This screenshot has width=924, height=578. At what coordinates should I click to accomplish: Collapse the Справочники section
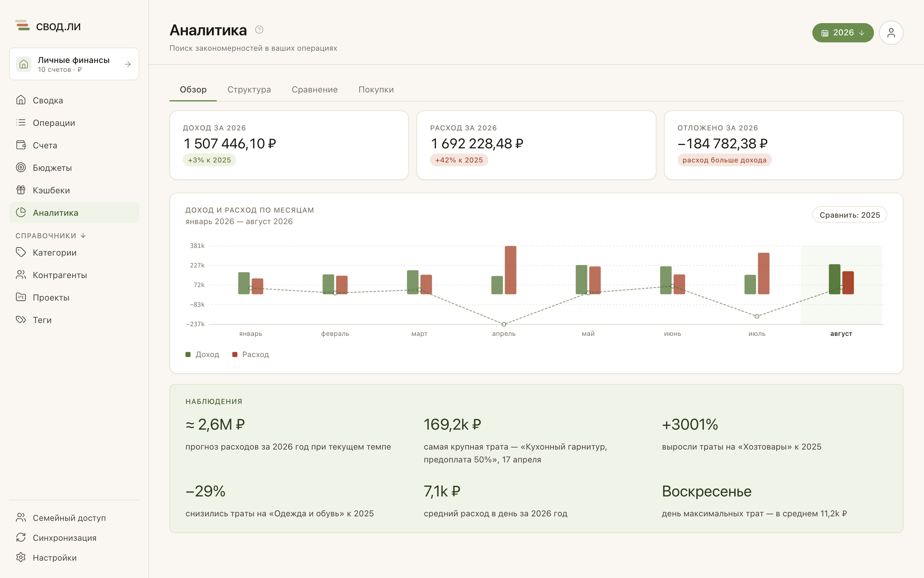50,236
